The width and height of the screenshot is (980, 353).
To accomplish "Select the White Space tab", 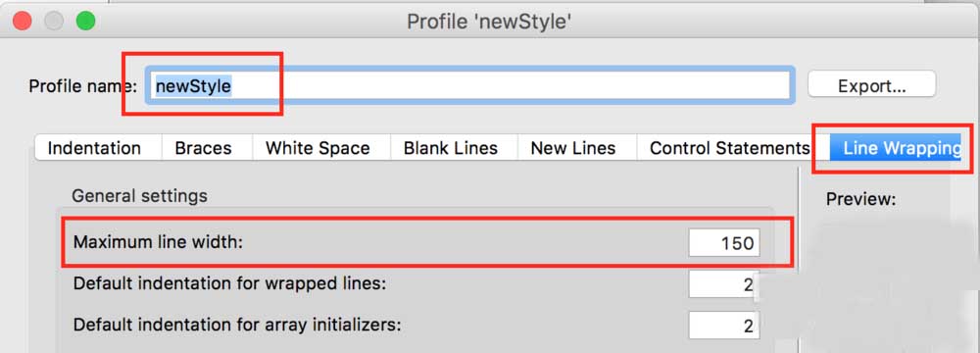I will [x=318, y=148].
